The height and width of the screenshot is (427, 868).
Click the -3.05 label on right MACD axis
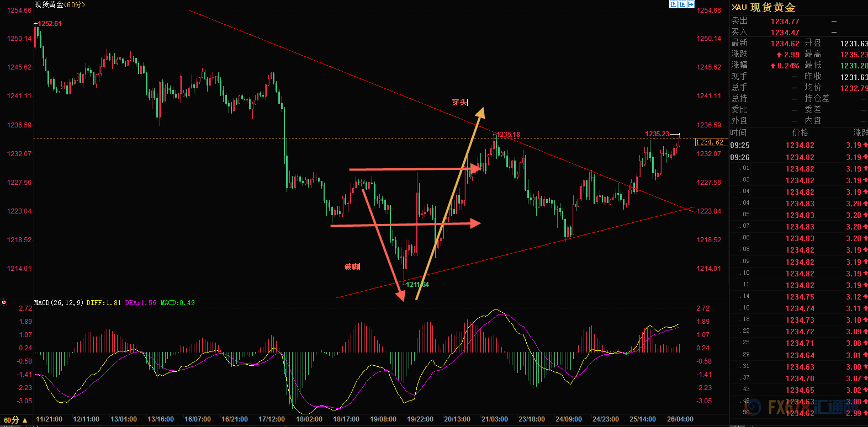[x=704, y=401]
